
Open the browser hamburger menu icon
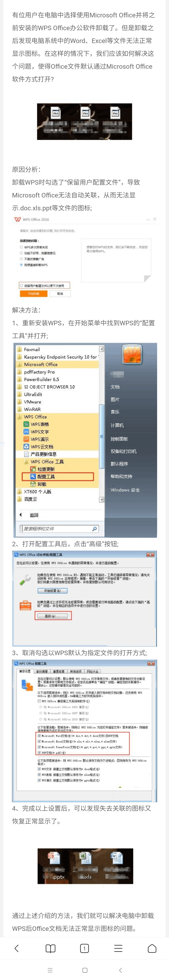tap(118, 948)
